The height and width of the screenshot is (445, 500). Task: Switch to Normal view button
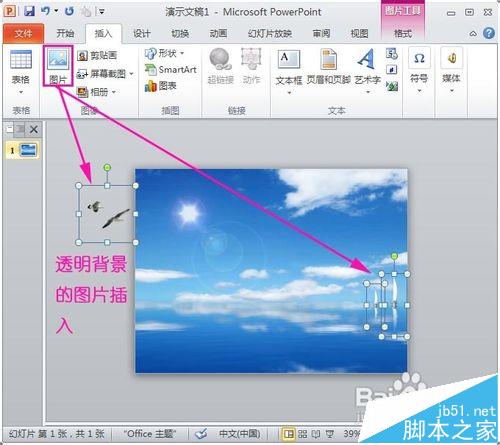[x=288, y=434]
